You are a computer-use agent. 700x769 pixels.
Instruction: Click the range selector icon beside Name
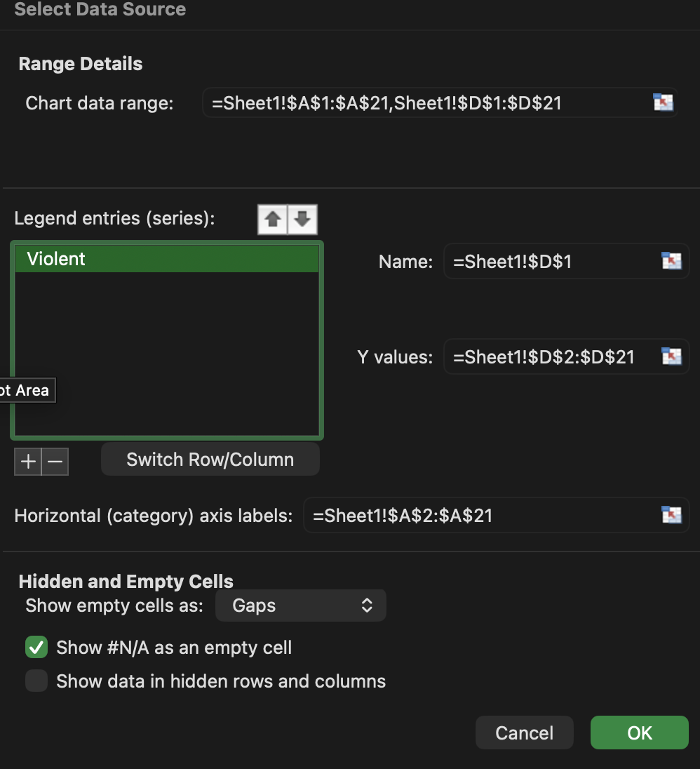[x=671, y=262]
